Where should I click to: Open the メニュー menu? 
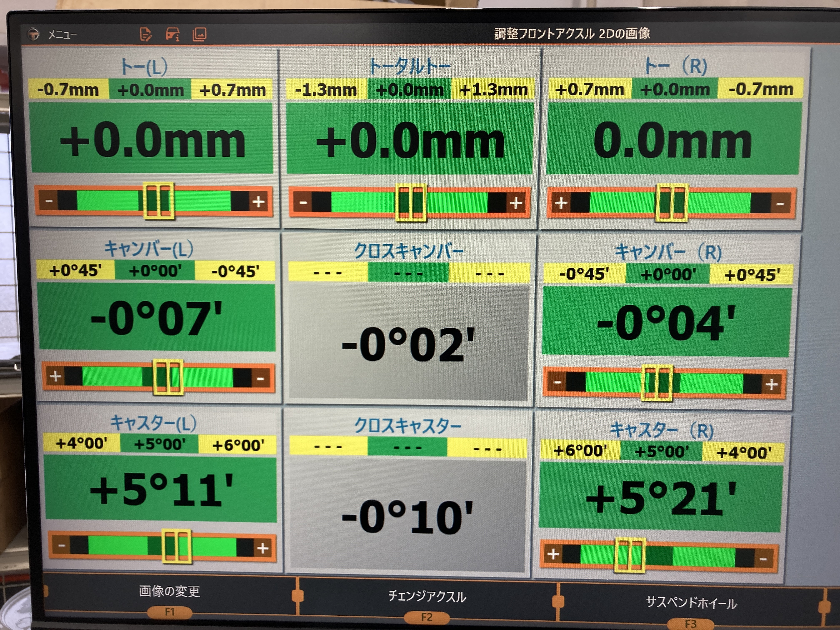click(x=62, y=35)
